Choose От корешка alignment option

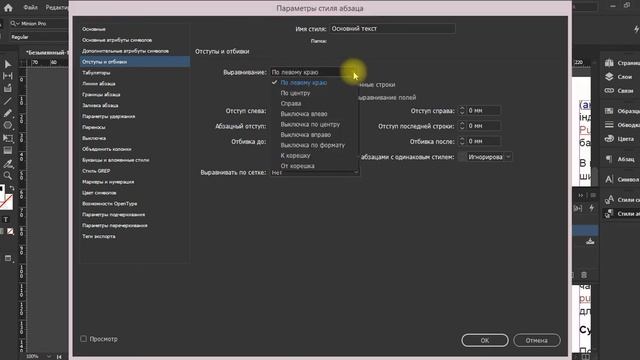click(x=298, y=166)
